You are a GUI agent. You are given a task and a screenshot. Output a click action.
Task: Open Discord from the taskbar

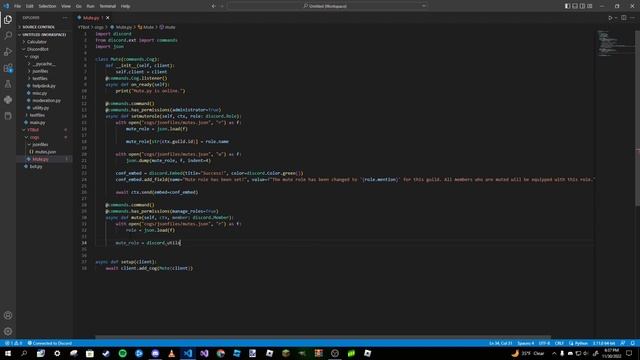pyautogui.click(x=155, y=353)
